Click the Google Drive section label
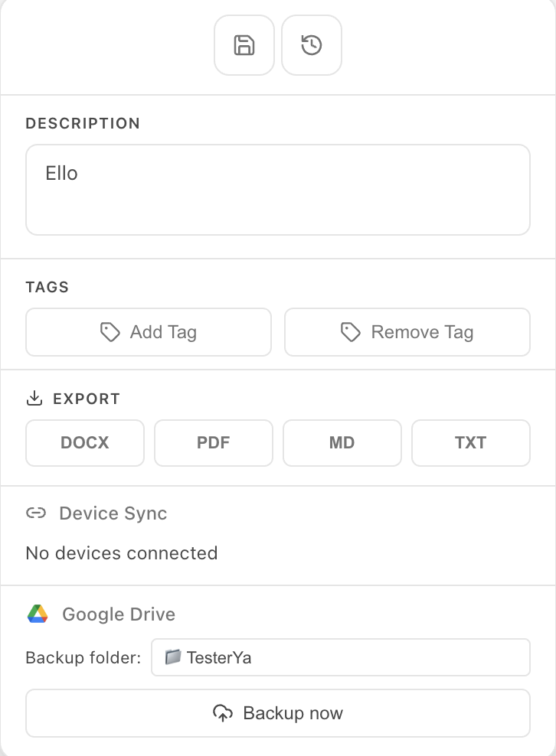This screenshot has width=556, height=756. coord(119,614)
